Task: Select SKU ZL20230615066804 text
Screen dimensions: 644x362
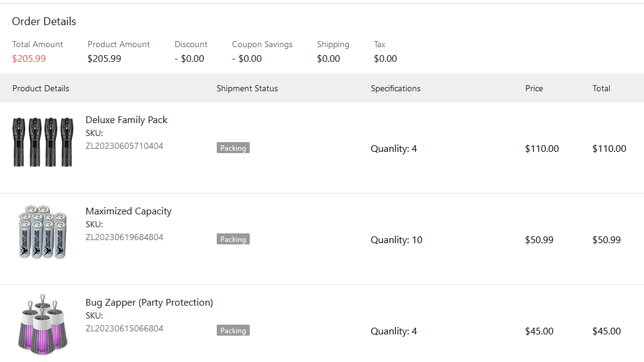Action: pyautogui.click(x=124, y=329)
